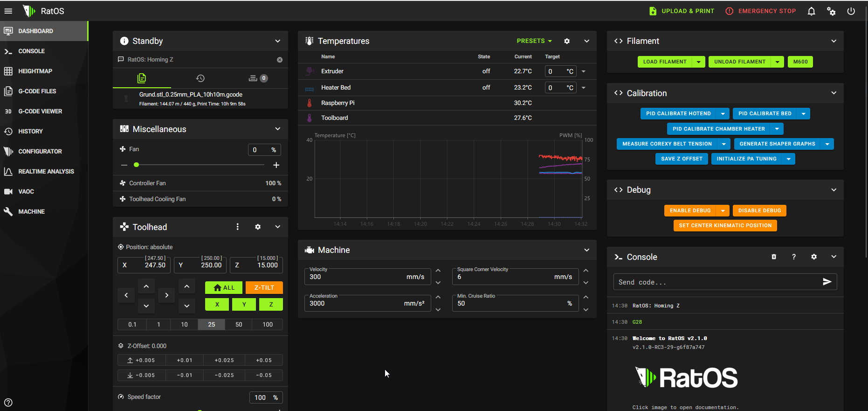Open the Temperatures Presets dropdown
868x411 pixels.
pyautogui.click(x=534, y=41)
